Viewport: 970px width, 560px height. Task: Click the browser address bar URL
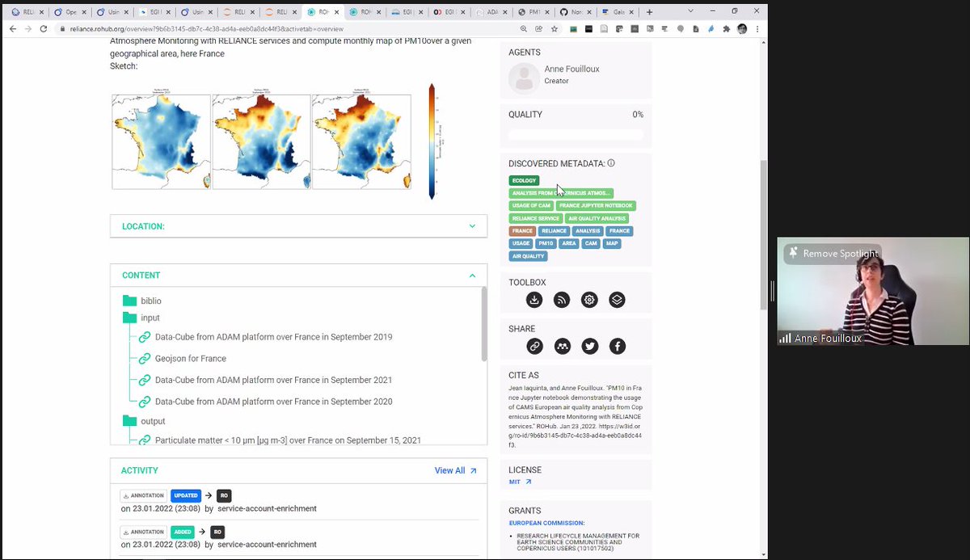click(207, 28)
